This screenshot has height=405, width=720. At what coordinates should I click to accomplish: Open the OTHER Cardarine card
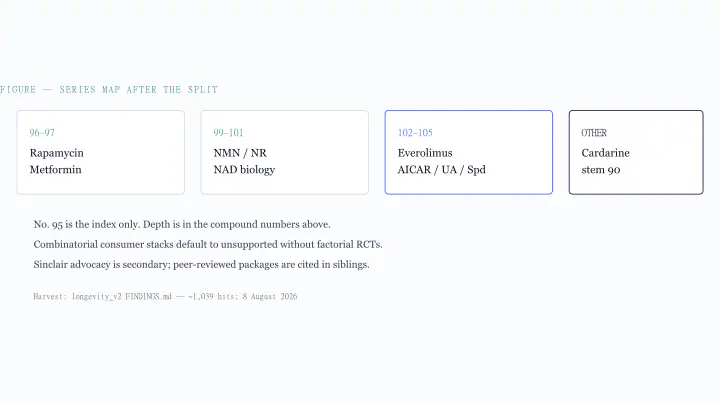tap(636, 152)
